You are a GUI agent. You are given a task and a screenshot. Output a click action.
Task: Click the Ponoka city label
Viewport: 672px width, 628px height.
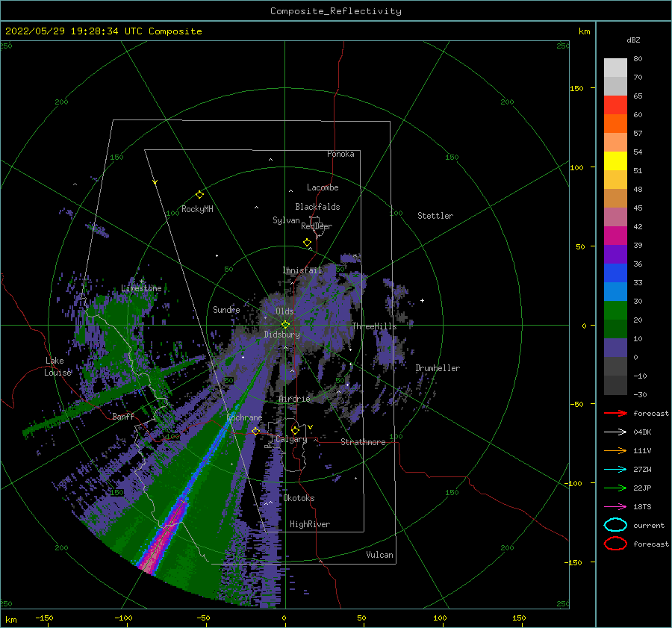click(x=340, y=154)
